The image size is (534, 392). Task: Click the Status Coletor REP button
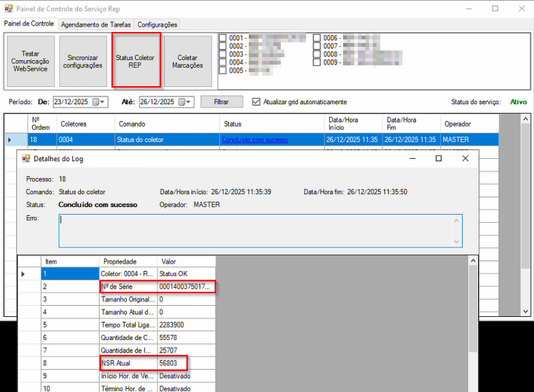pos(135,61)
